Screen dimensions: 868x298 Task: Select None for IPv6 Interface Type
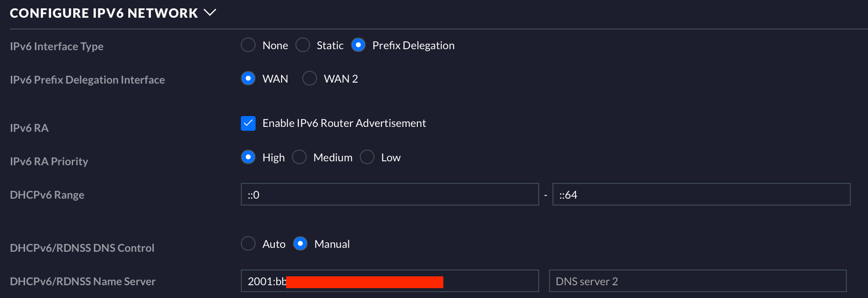pos(248,45)
